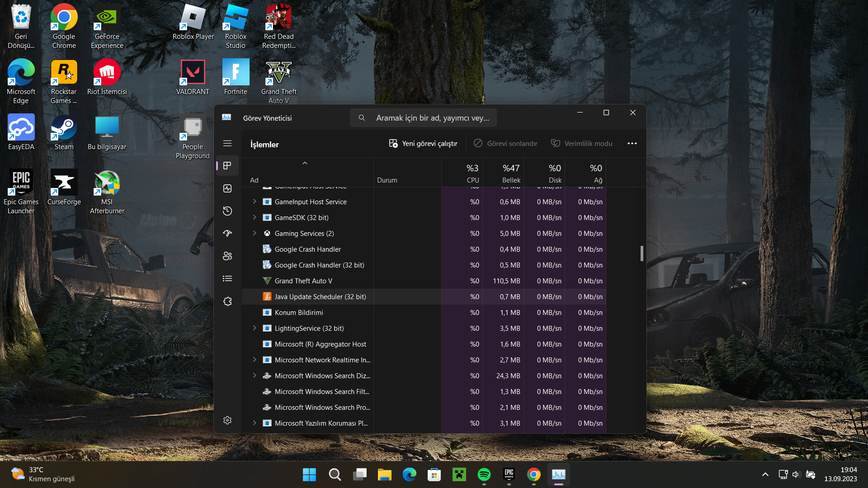The height and width of the screenshot is (488, 868).
Task: Open the three-dots more options menu
Action: [632, 143]
